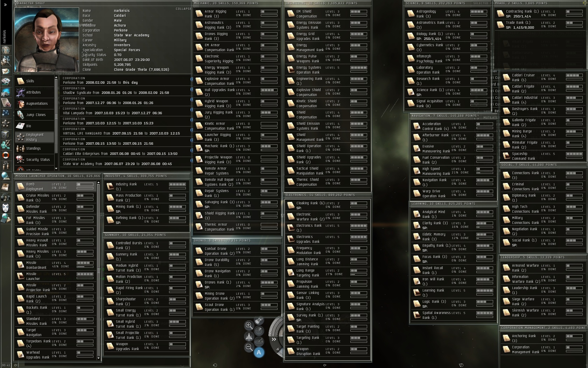The width and height of the screenshot is (588, 368).
Task: Click the clock showing 00:41
Action: [x=6, y=365]
